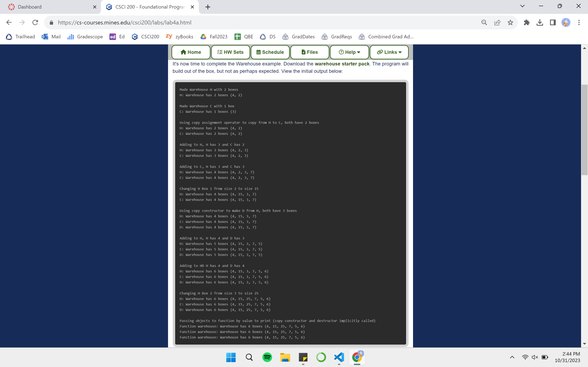Bookmark this page with the star icon
The width and height of the screenshot is (588, 367).
(x=510, y=22)
